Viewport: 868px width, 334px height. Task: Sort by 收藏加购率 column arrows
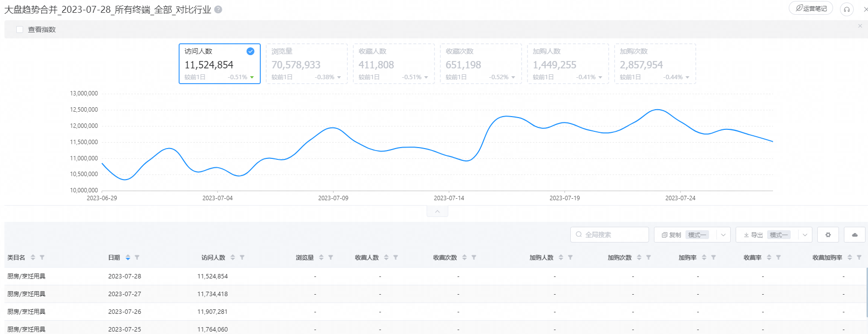(850, 257)
